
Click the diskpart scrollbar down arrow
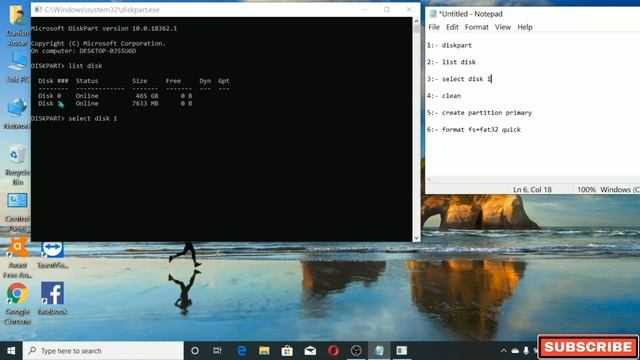pyautogui.click(x=416, y=238)
